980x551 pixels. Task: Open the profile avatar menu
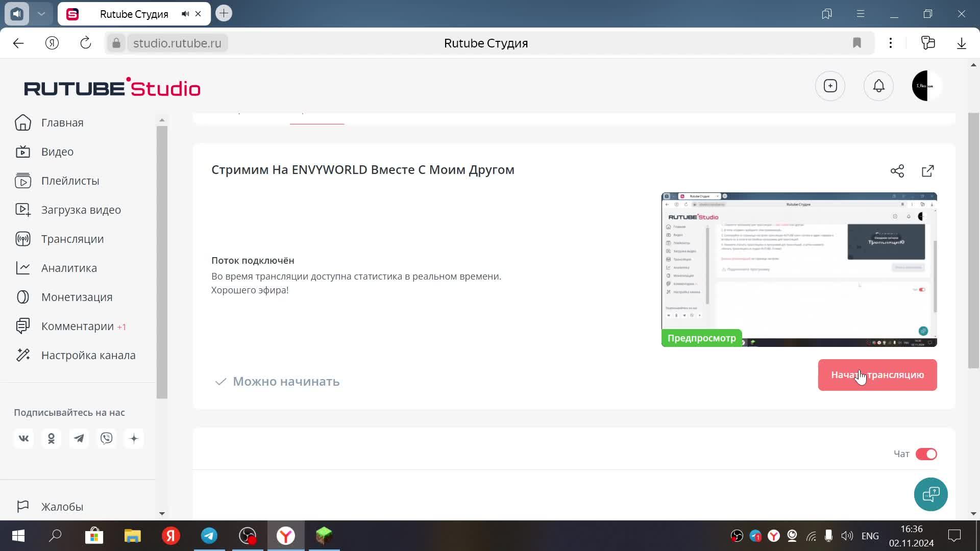pyautogui.click(x=927, y=86)
